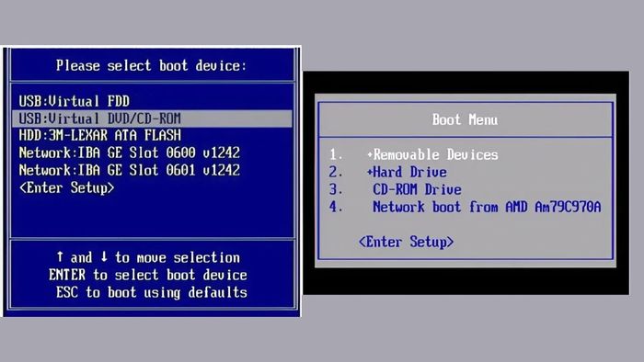
Task: Select Removable Devices in Boot Menu
Action: pyautogui.click(x=435, y=154)
